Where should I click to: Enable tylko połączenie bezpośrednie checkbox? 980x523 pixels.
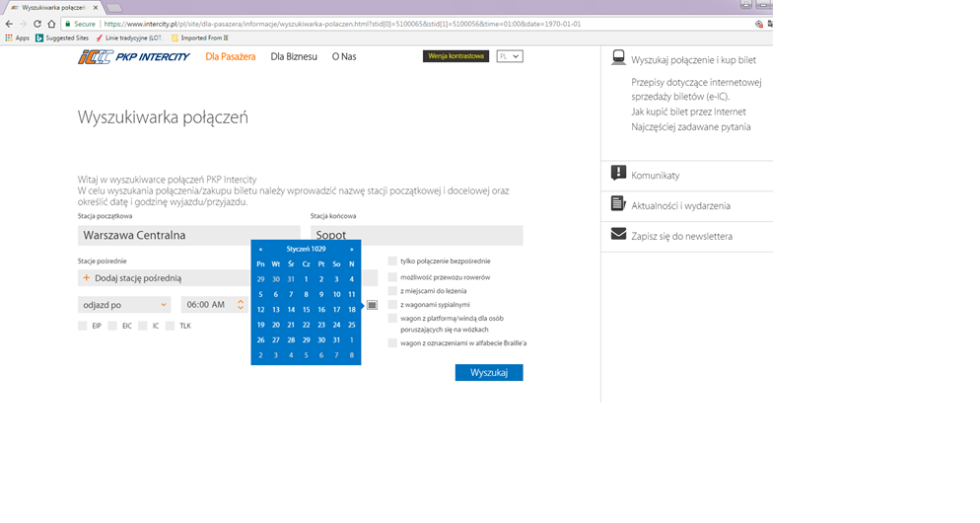(392, 261)
